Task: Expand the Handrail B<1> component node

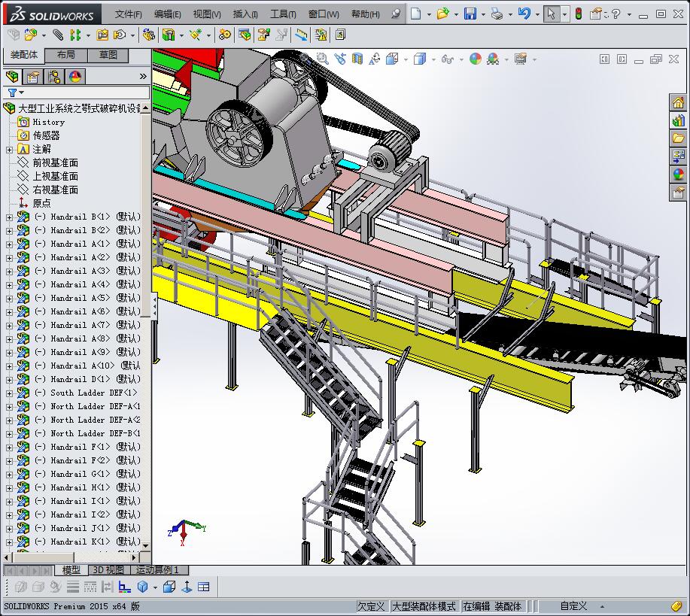Action: point(9,217)
